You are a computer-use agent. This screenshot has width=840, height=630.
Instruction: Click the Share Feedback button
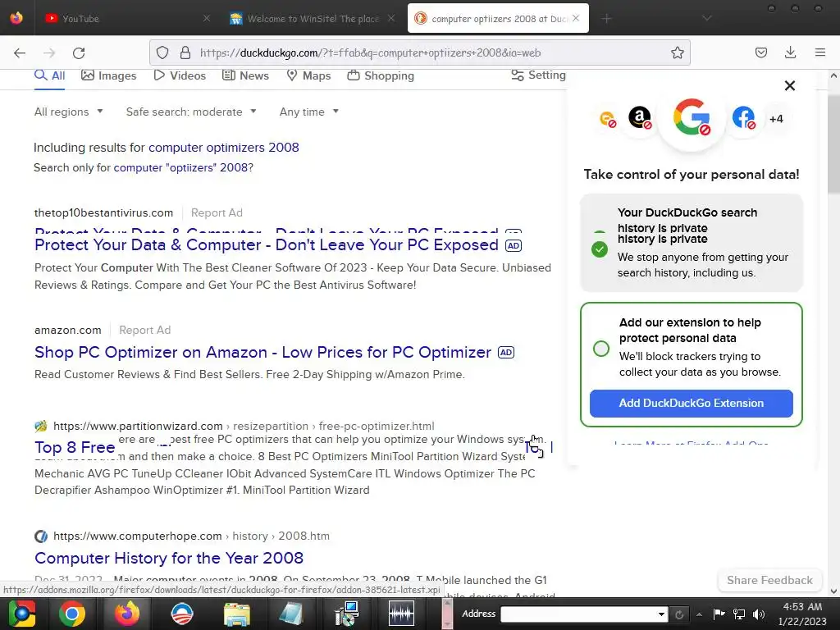[769, 580]
